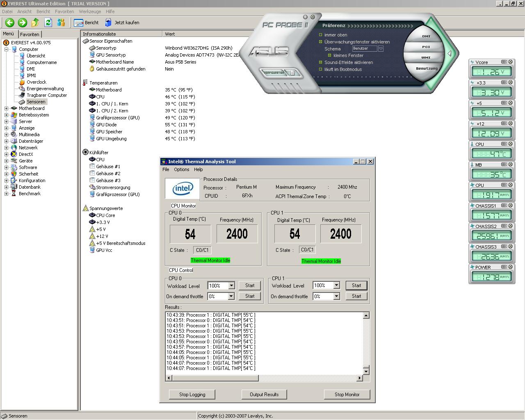Click the refresh icon in EVEREST toolbar
The image size is (525, 420).
click(x=48, y=23)
